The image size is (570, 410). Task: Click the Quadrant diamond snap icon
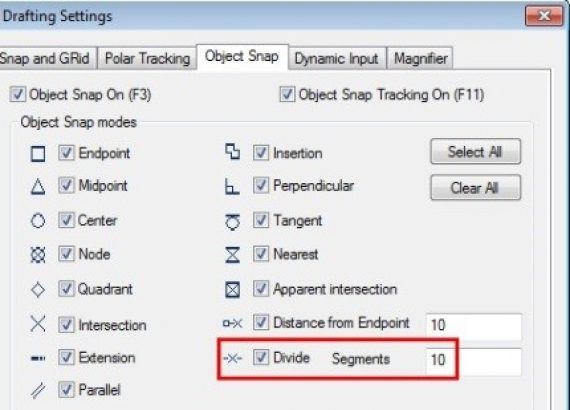[x=38, y=290]
